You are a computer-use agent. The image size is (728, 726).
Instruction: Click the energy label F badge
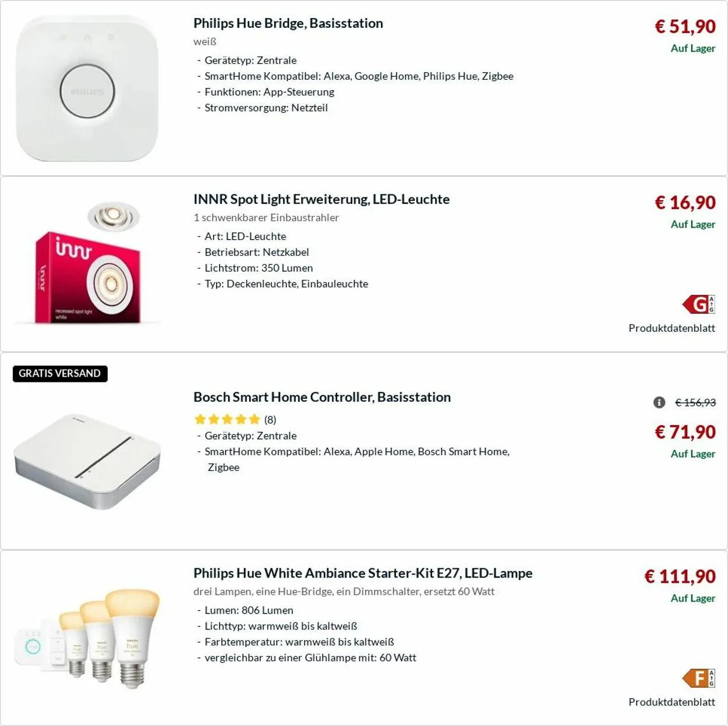[699, 678]
